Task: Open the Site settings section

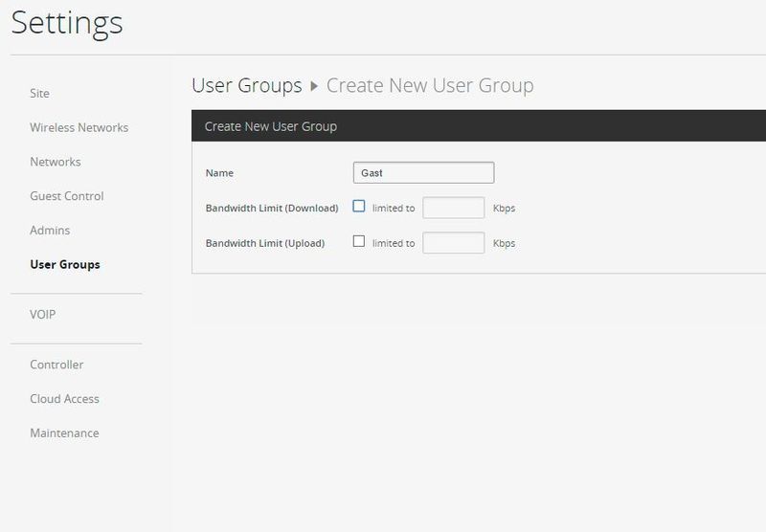Action: click(x=39, y=93)
